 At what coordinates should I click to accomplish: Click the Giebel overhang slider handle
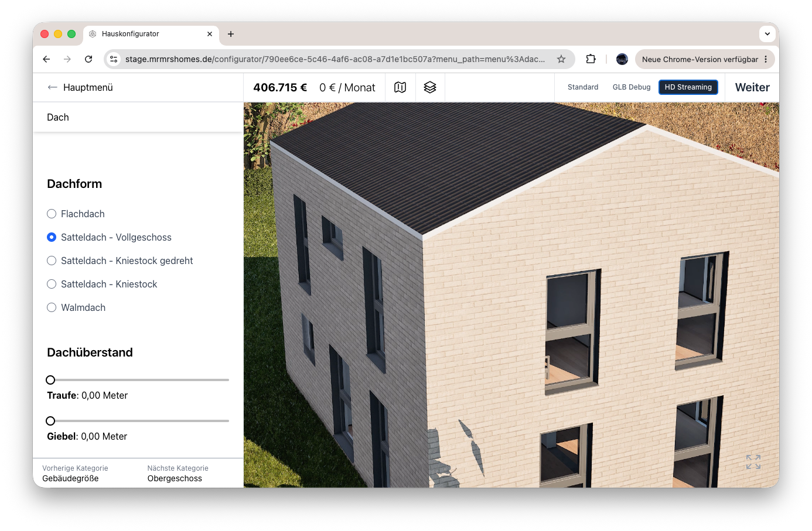click(50, 421)
